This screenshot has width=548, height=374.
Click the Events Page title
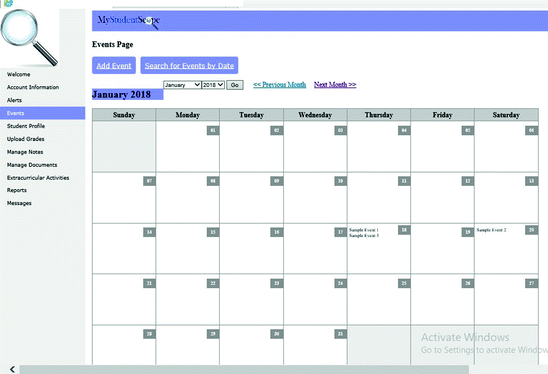pos(113,45)
